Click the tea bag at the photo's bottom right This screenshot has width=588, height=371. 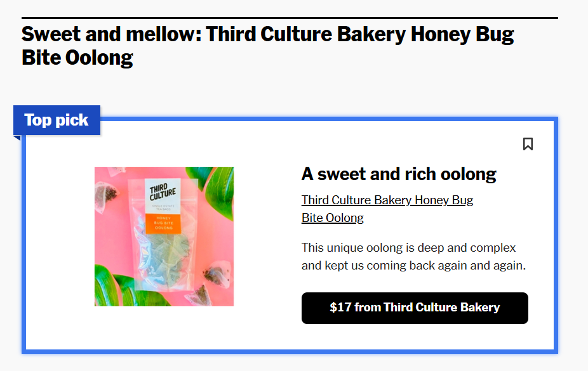217,275
